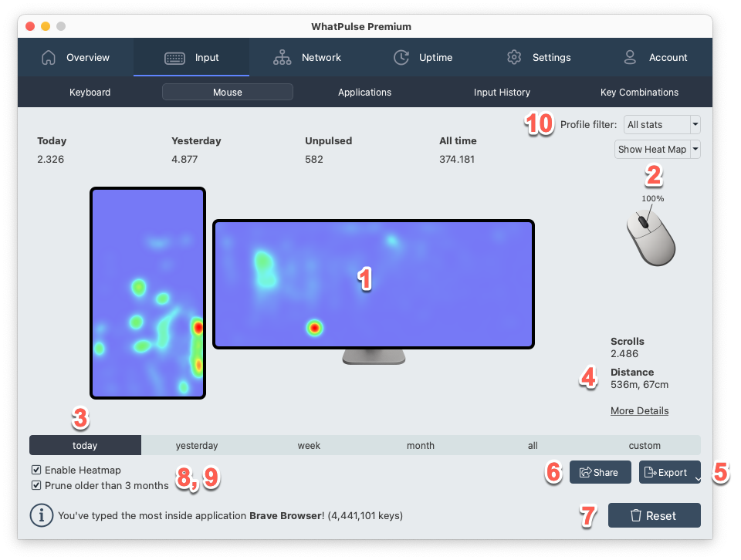741x560 pixels.
Task: Click the vertical monitor heatmap
Action: click(x=147, y=293)
